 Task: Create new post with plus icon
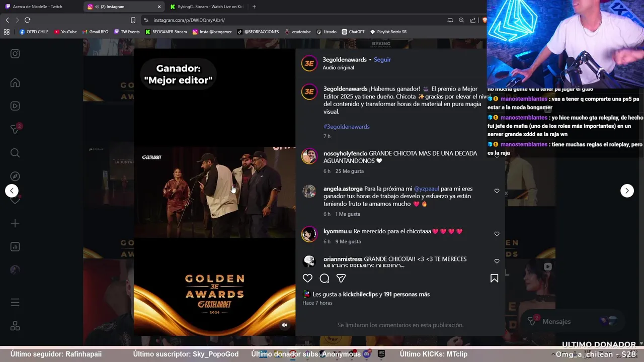(x=15, y=223)
